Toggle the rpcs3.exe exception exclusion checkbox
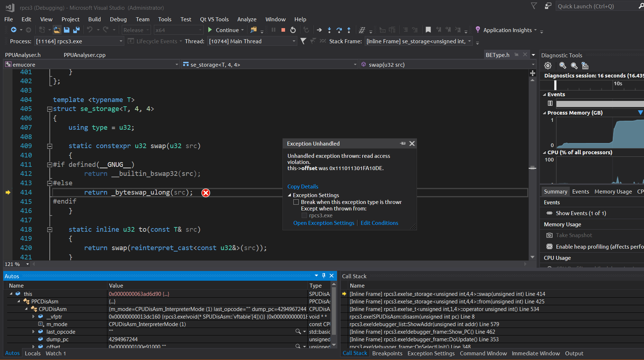The image size is (644, 360). pyautogui.click(x=305, y=215)
